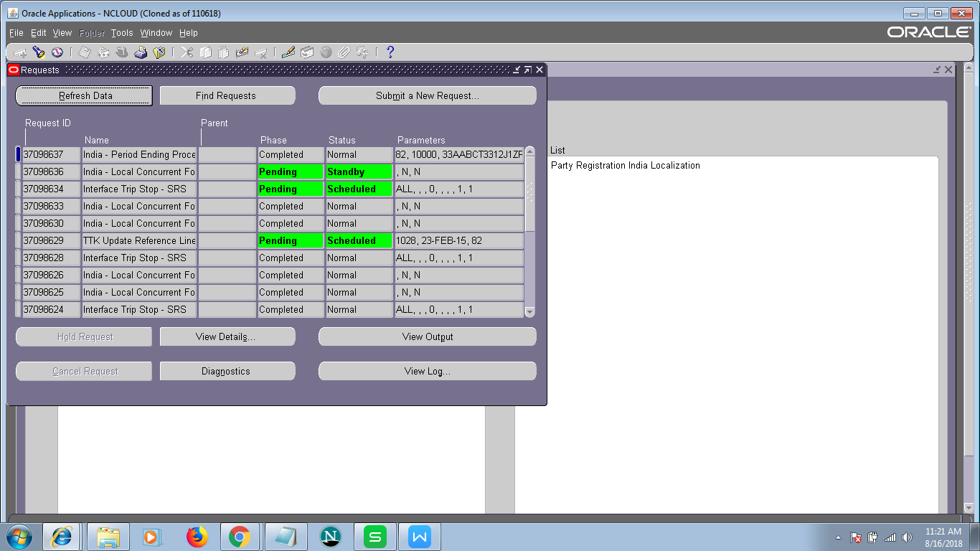Select Request ID field 37098637
Viewport: 980px width, 551px height.
click(x=51, y=154)
